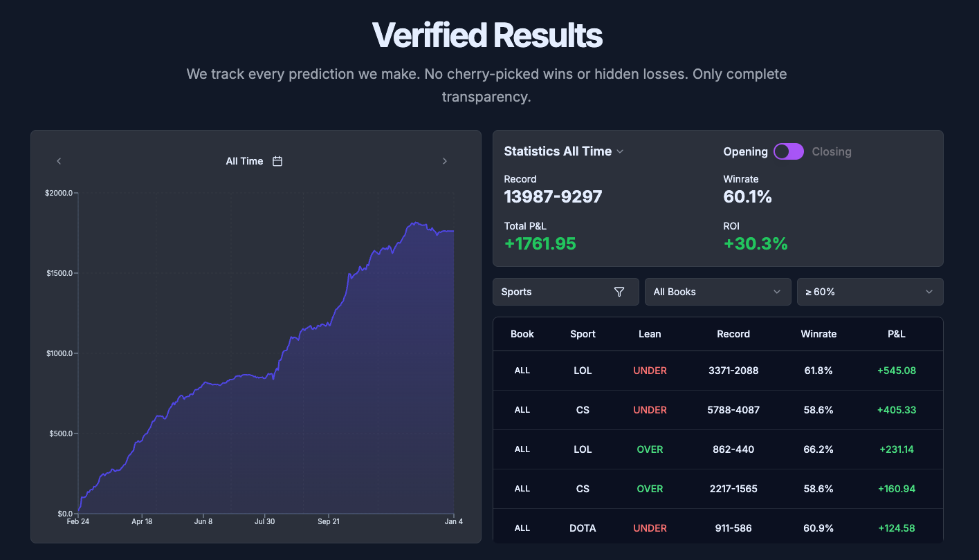Click the funnel filter icon in Sports
Viewport: 979px width, 560px height.
tap(619, 292)
